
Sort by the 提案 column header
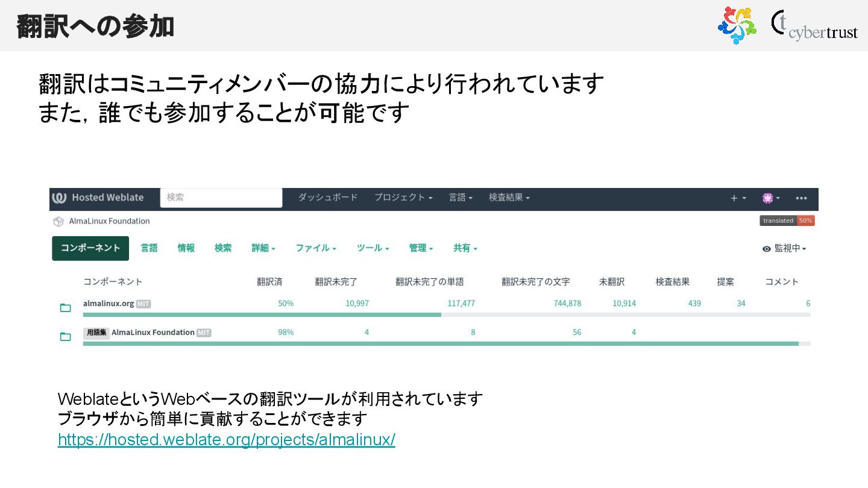point(726,282)
